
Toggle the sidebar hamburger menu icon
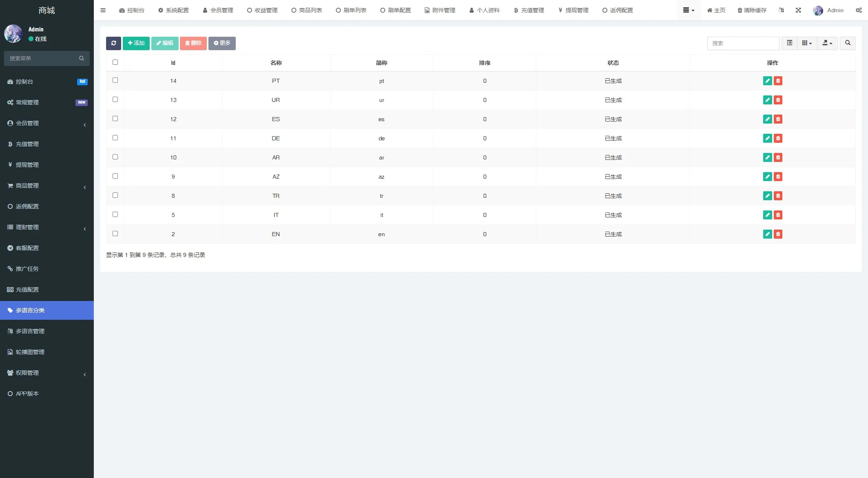coord(103,10)
